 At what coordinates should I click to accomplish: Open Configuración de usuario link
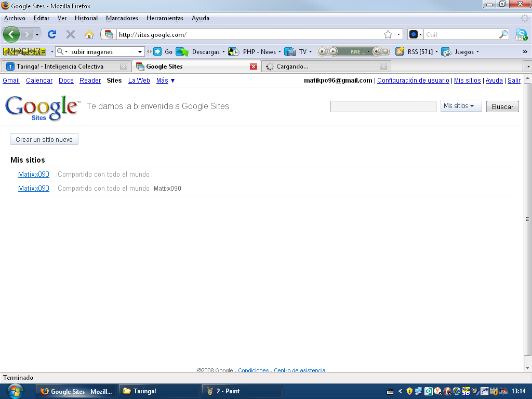click(413, 81)
